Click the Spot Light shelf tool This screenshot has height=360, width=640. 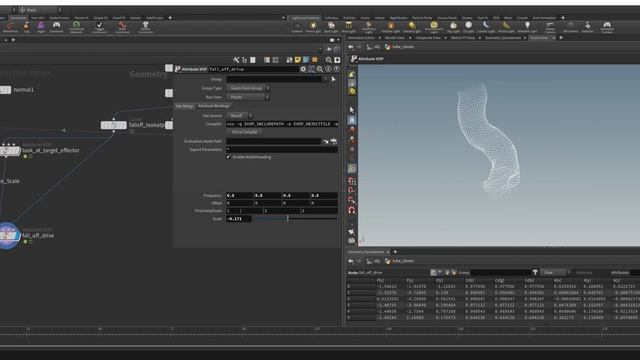click(331, 27)
